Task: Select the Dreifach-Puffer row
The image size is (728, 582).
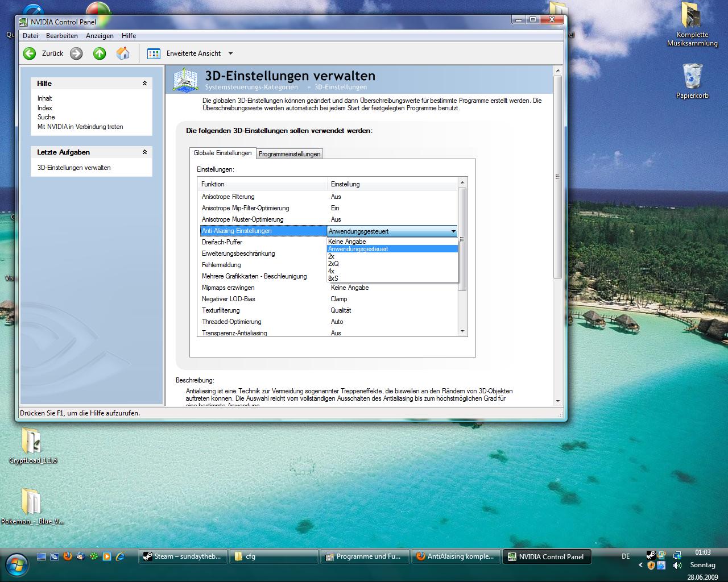Action: (x=262, y=242)
